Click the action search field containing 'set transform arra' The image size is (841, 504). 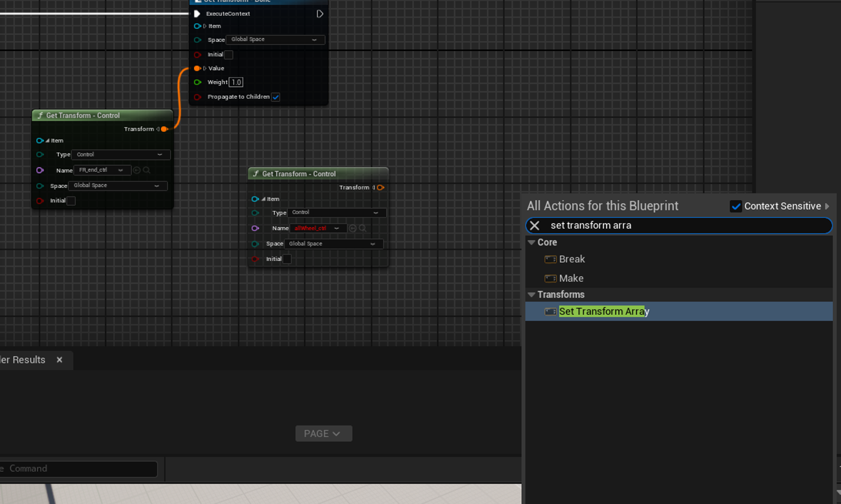[679, 225]
